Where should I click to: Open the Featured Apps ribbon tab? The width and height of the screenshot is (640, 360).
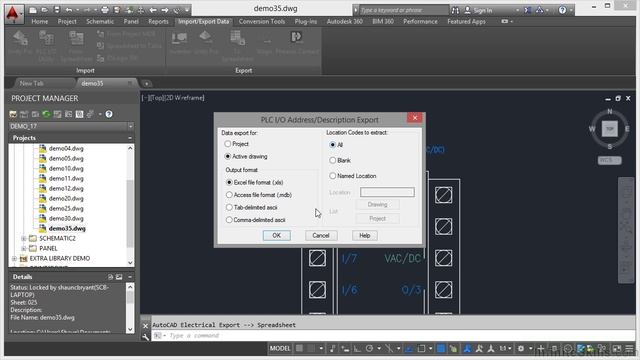tap(467, 21)
